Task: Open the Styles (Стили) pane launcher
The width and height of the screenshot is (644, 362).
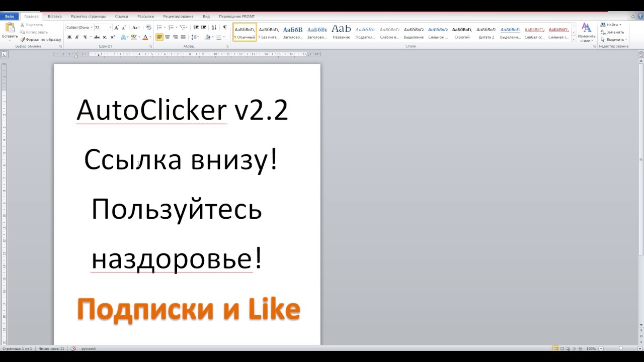Action: [594, 46]
